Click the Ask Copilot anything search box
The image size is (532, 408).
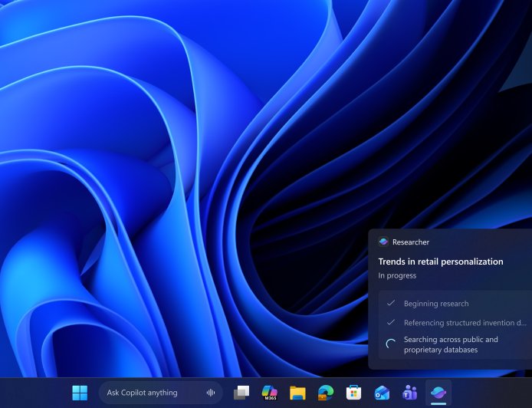[x=160, y=393]
